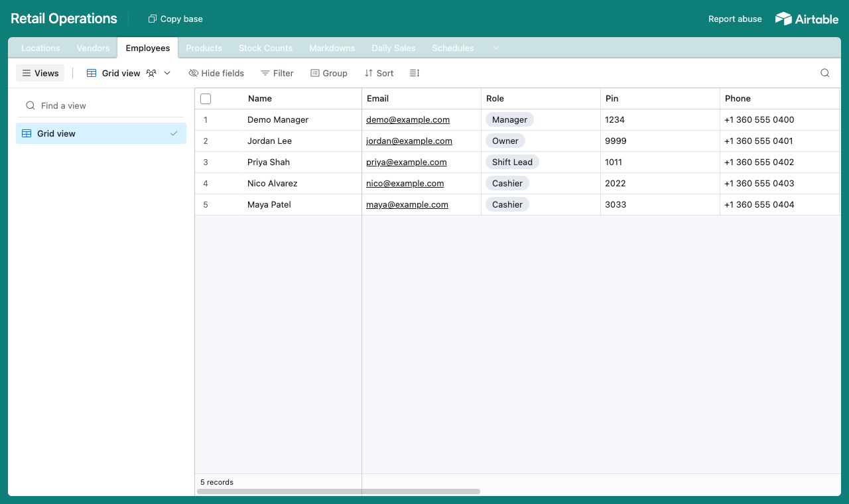This screenshot has width=849, height=504.
Task: Select the Employees tab
Action: (148, 48)
